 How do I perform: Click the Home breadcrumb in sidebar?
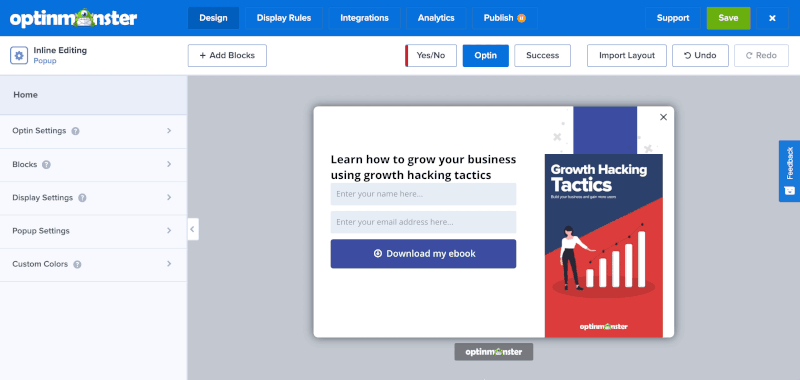(x=26, y=95)
